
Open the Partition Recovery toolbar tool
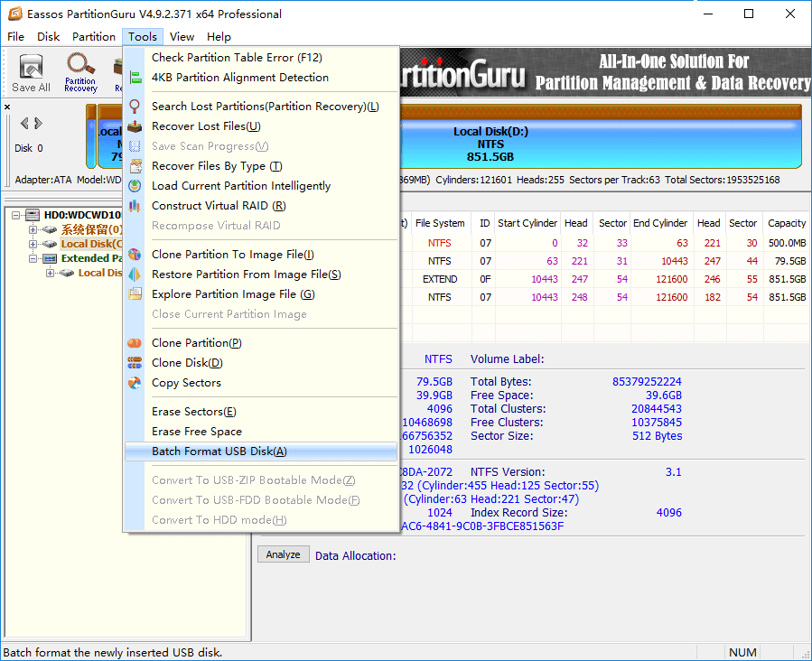tap(80, 73)
